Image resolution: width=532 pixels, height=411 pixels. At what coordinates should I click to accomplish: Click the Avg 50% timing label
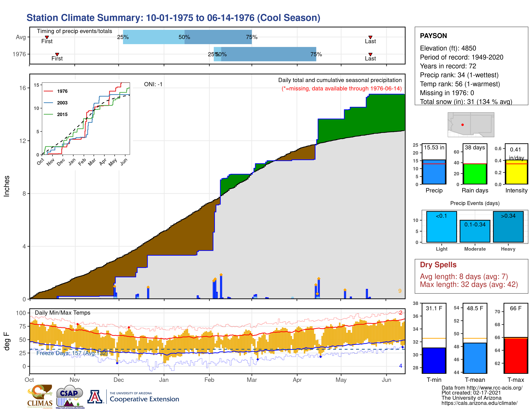tap(184, 37)
